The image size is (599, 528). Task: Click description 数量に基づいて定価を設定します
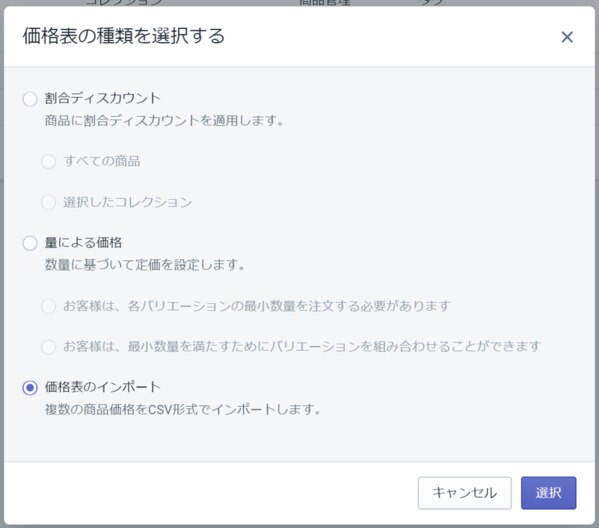145,264
